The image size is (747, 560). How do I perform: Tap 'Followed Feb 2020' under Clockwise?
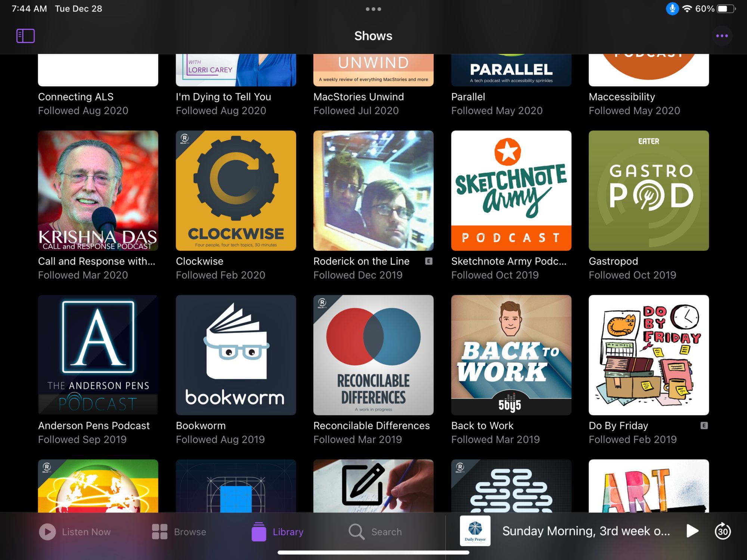tap(220, 275)
